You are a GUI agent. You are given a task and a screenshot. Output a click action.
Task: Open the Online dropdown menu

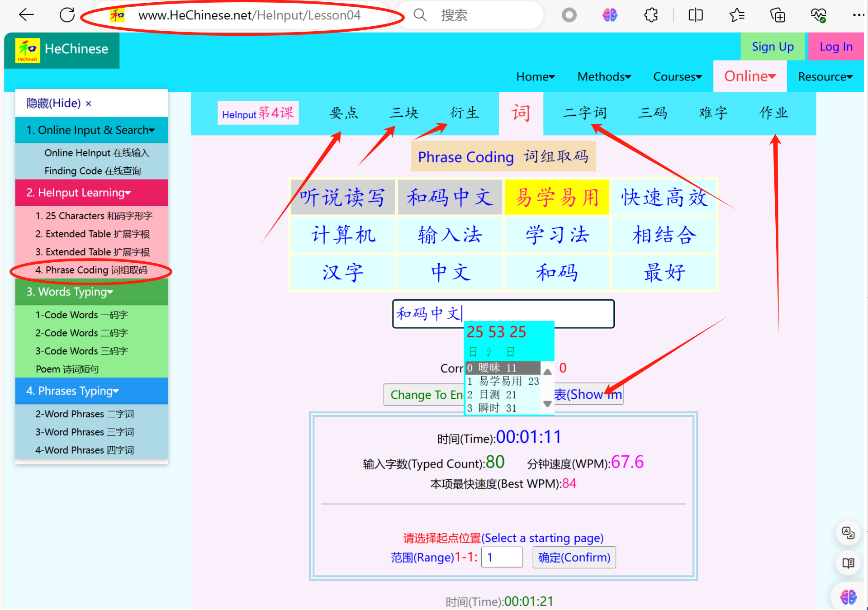750,76
